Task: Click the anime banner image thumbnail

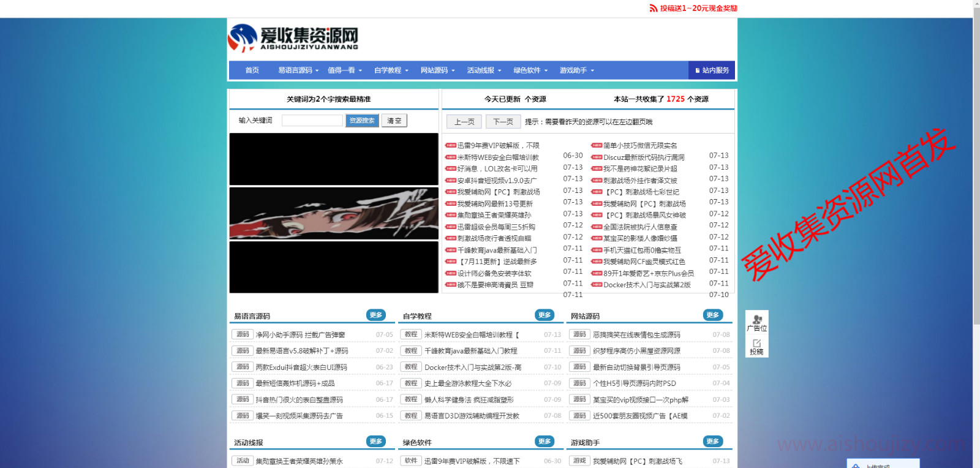Action: (334, 213)
